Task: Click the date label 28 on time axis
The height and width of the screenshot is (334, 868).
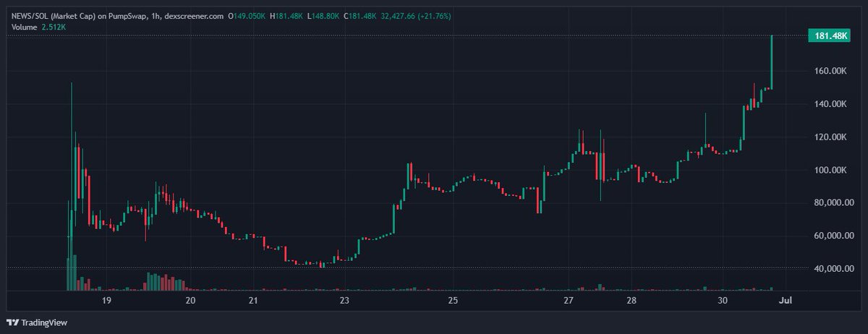Action: pyautogui.click(x=631, y=300)
